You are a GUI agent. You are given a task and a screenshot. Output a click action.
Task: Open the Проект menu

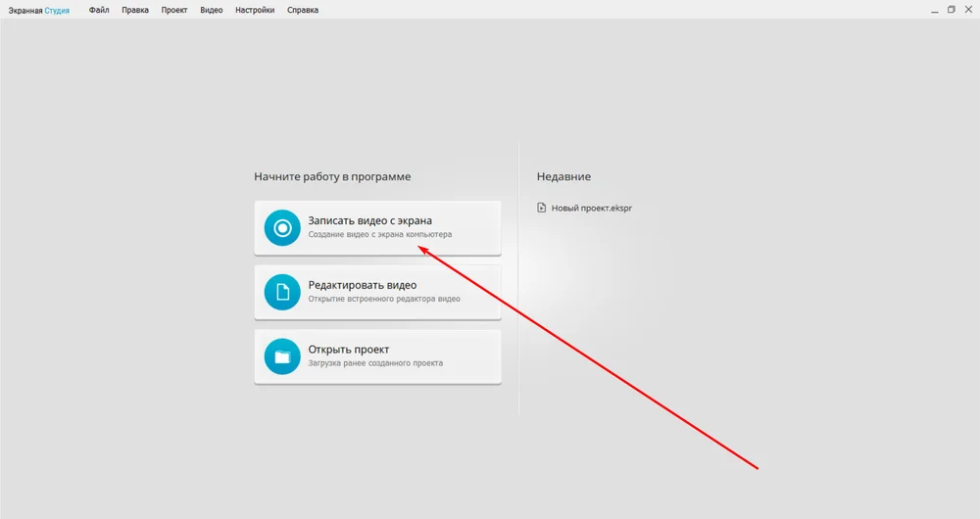point(174,10)
